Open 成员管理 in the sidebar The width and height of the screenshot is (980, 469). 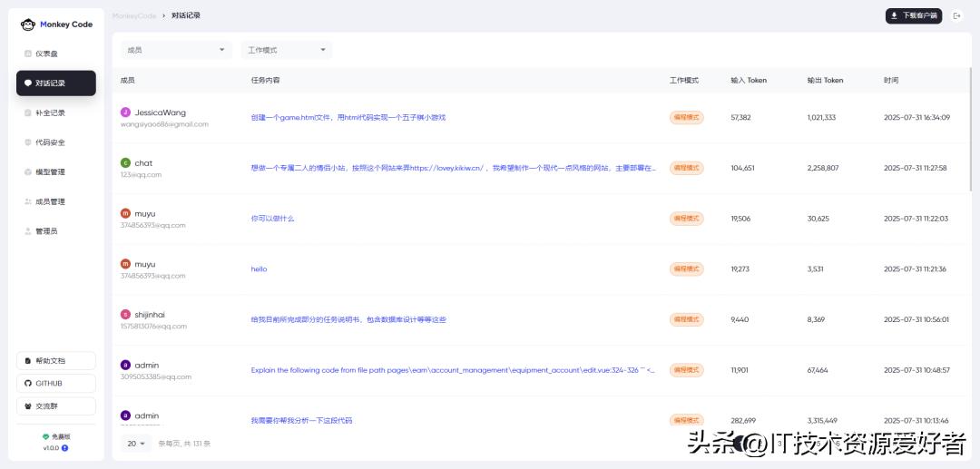tap(56, 201)
